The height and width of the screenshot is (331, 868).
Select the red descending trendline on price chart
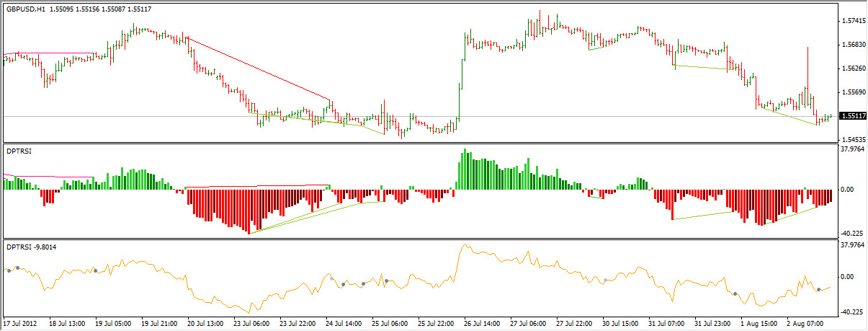point(259,69)
